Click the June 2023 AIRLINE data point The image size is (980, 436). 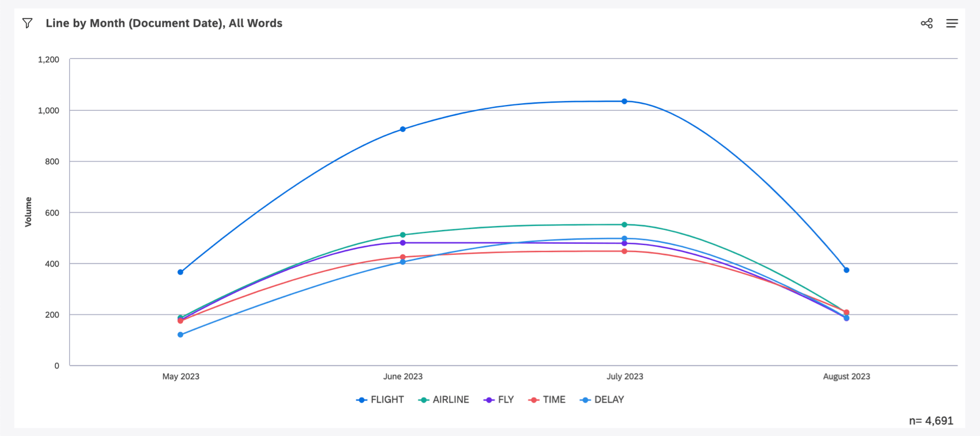402,235
